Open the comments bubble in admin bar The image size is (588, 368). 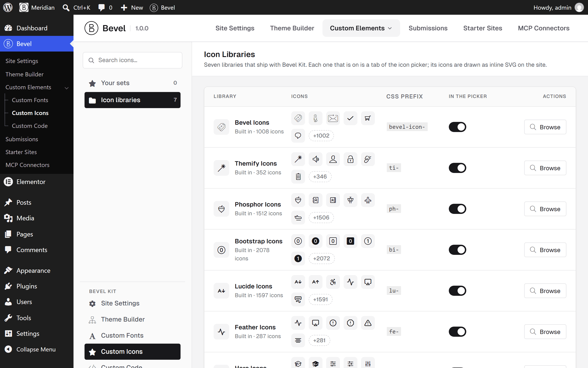tap(101, 8)
